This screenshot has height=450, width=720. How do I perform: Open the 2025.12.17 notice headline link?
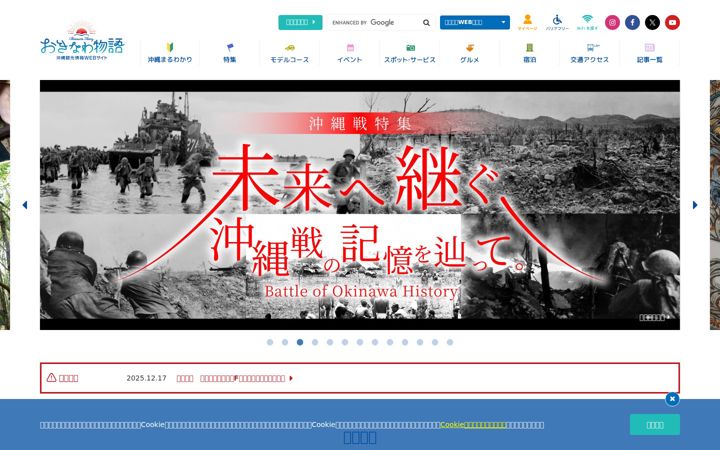243,378
